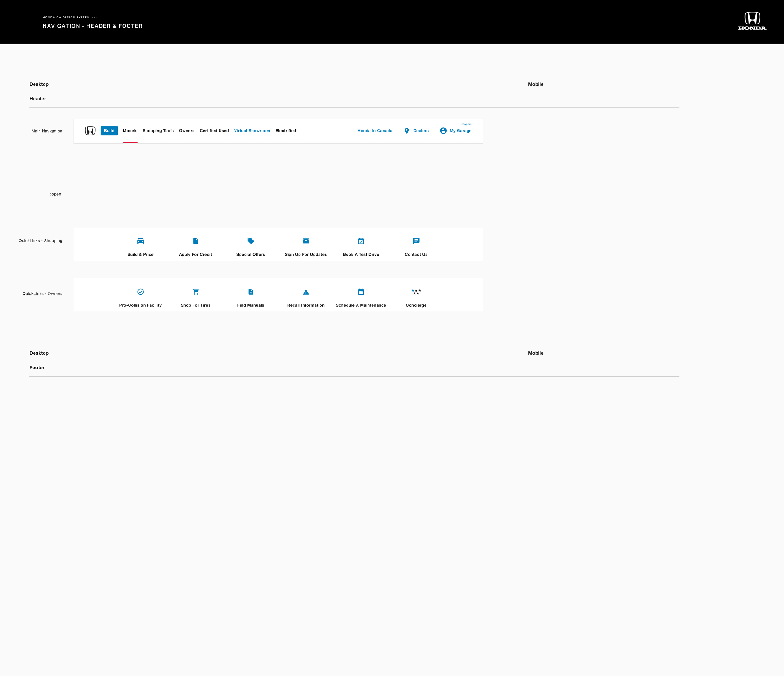The width and height of the screenshot is (784, 676).
Task: Click the Find Manuals label
Action: [251, 305]
